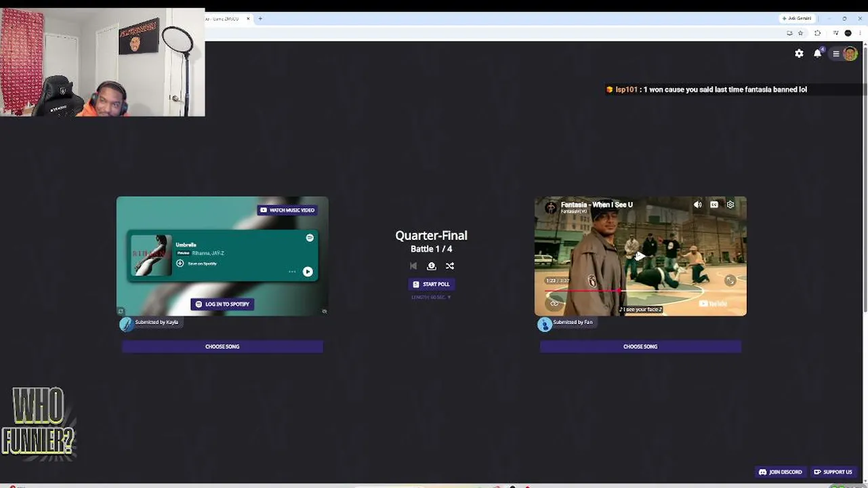Image resolution: width=868 pixels, height=488 pixels.
Task: Click the 'Umbrella' song title
Action: tap(186, 245)
